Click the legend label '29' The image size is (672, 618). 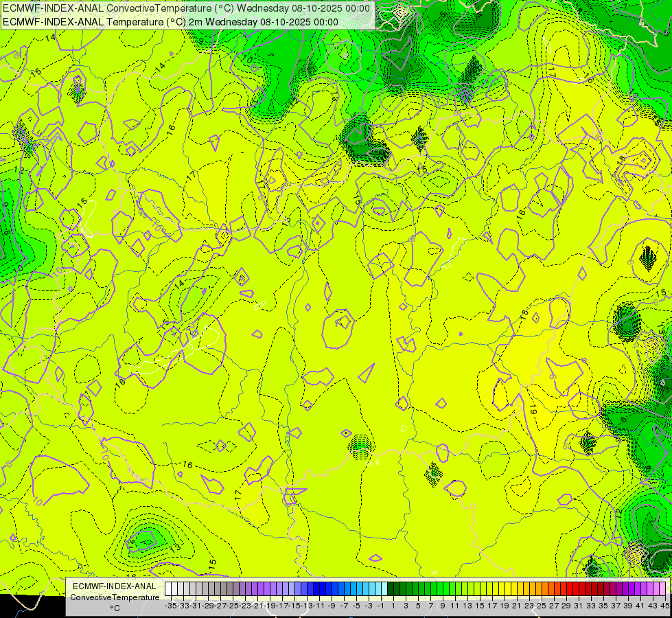pyautogui.click(x=566, y=606)
